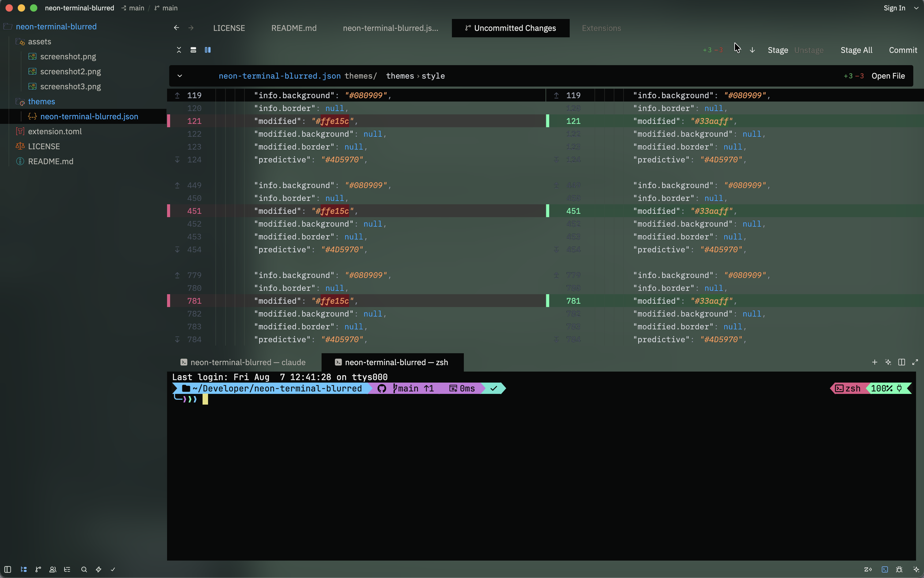Open the Debugger bug icon

click(899, 569)
